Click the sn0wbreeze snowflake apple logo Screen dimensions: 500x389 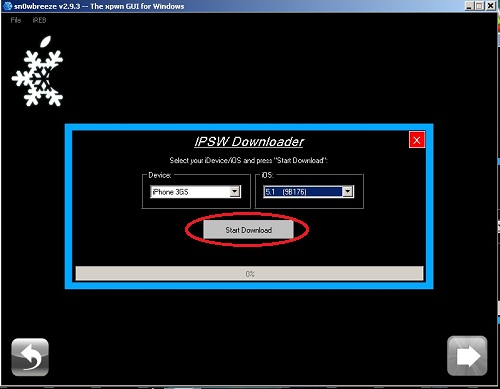(37, 72)
